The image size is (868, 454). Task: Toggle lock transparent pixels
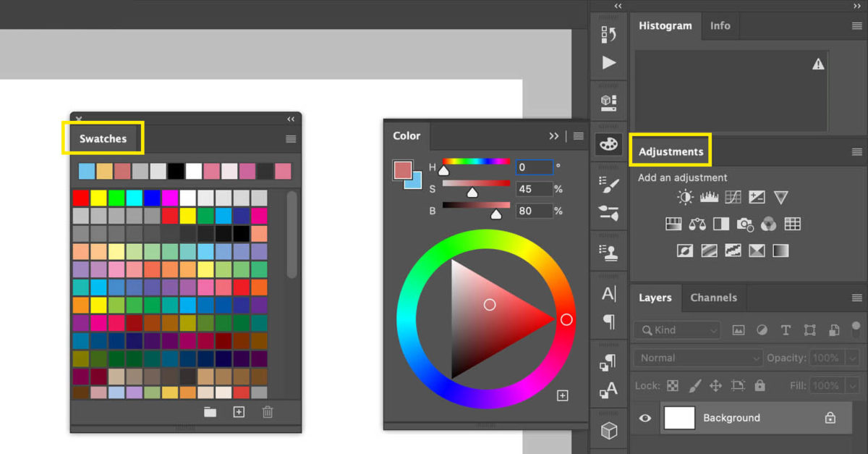coord(672,385)
